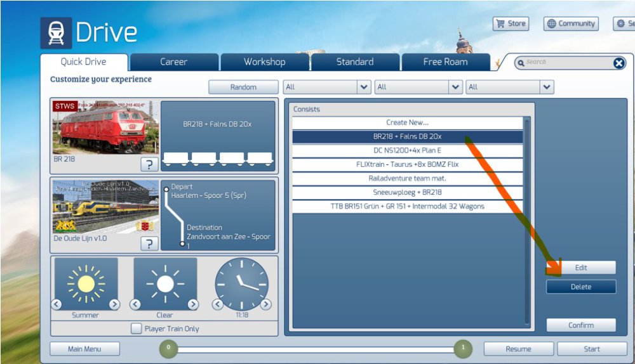Click the right arrow under the Clear weather icon
Screen dimensions: 635x364
[193, 304]
